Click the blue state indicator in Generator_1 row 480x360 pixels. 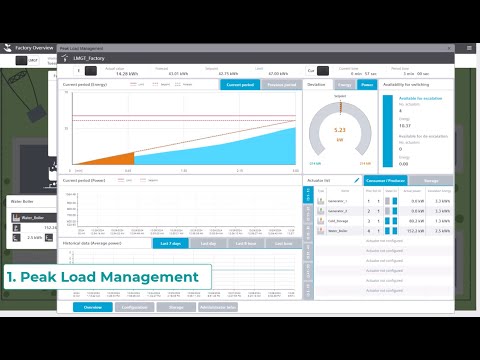395,201
